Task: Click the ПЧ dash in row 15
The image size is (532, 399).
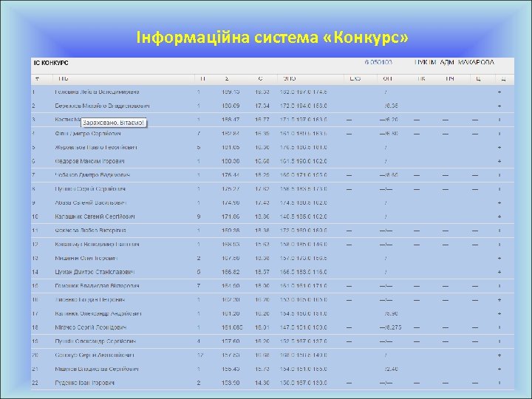Action: [445, 286]
